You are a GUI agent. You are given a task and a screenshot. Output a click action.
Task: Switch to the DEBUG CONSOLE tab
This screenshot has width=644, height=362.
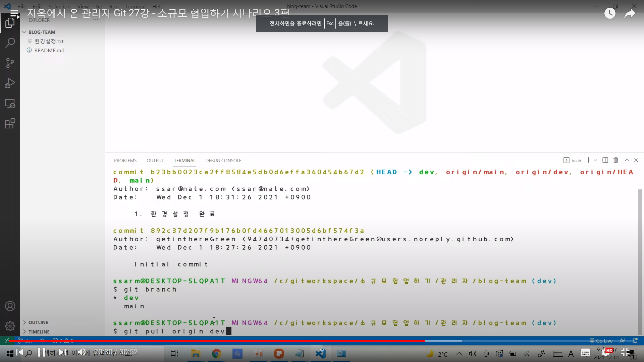click(x=223, y=161)
